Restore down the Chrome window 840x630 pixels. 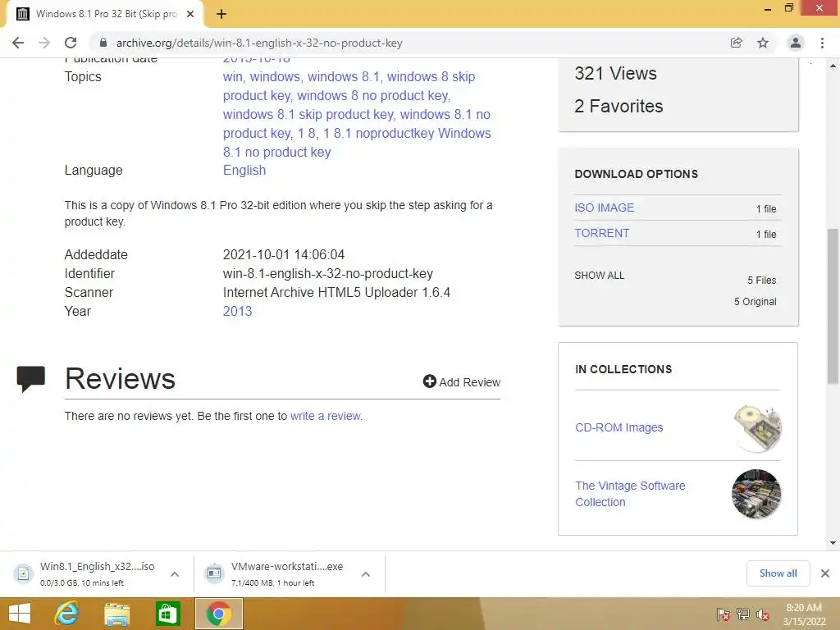pyautogui.click(x=788, y=8)
